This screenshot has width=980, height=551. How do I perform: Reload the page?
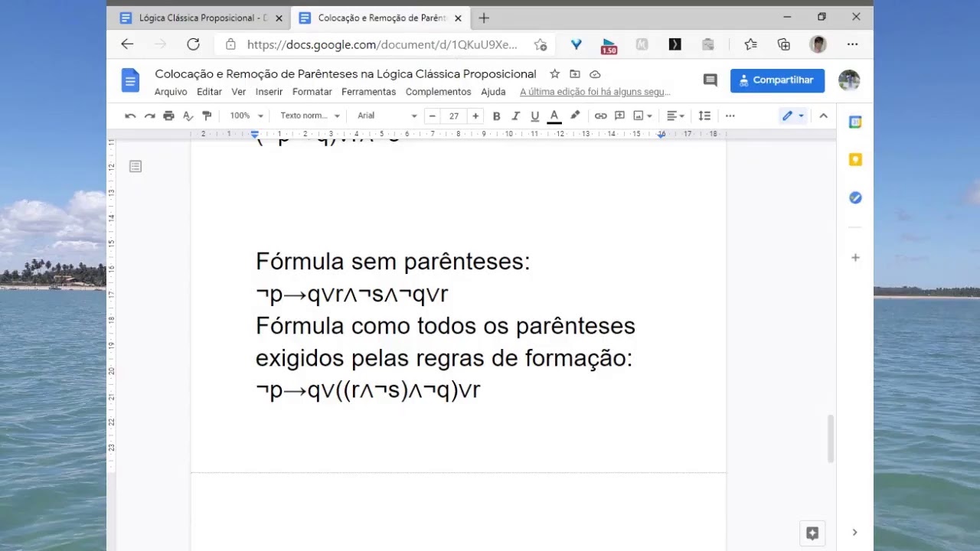[x=193, y=44]
